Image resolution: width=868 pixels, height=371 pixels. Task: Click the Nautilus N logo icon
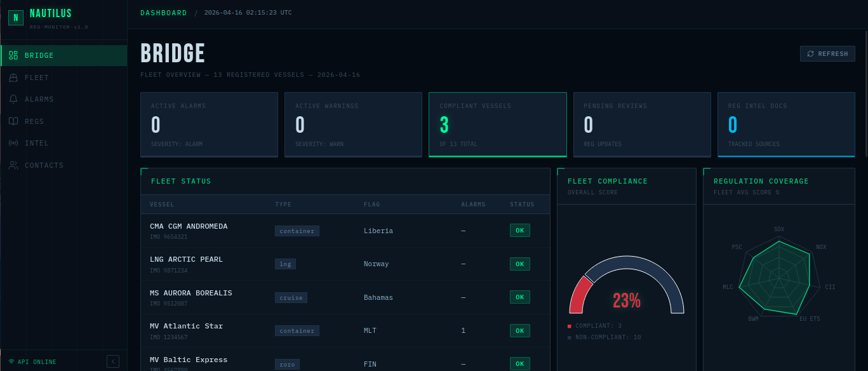coord(16,18)
